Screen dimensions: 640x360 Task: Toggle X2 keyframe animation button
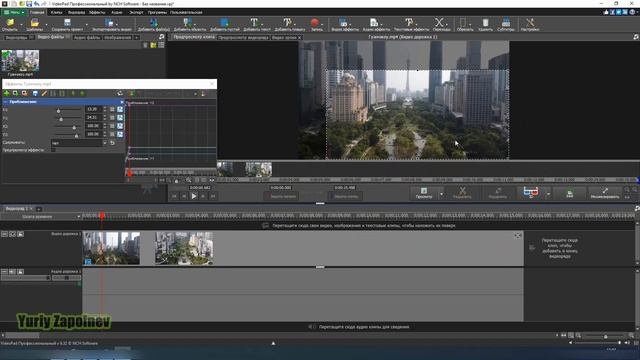[x=120, y=126]
